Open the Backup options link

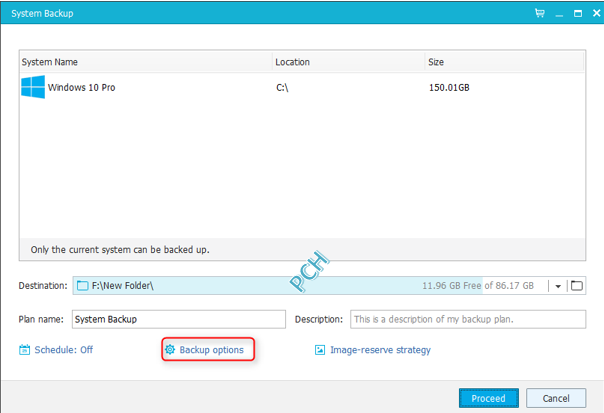pyautogui.click(x=211, y=350)
